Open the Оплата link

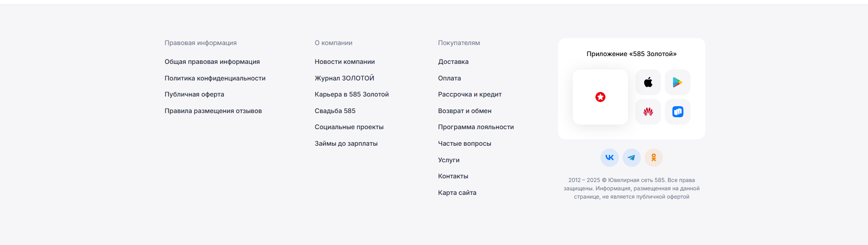click(x=450, y=78)
